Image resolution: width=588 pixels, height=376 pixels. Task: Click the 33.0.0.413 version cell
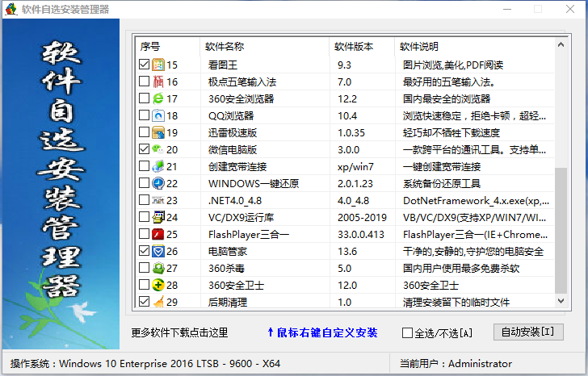tap(361, 235)
